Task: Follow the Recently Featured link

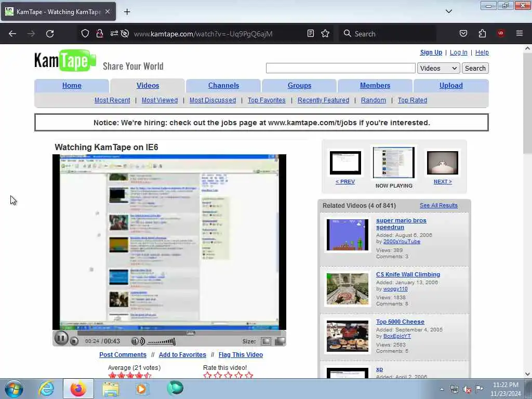Action: (323, 100)
